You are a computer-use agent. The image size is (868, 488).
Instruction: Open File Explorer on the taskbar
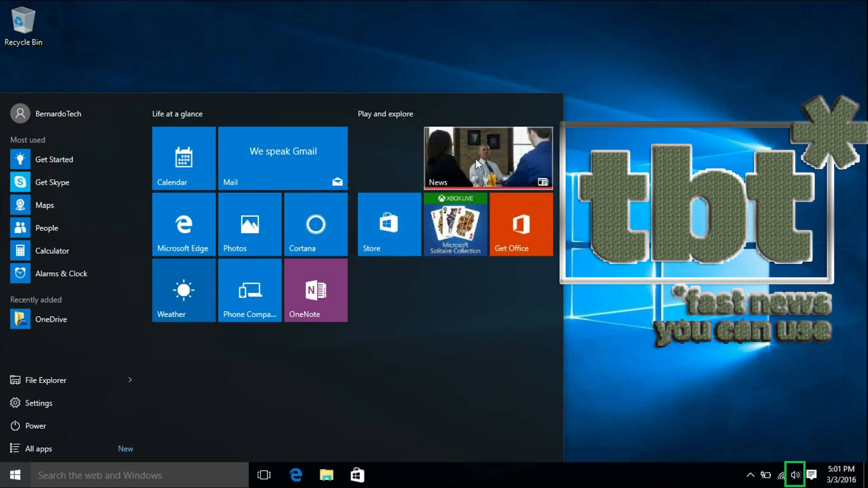pyautogui.click(x=327, y=475)
